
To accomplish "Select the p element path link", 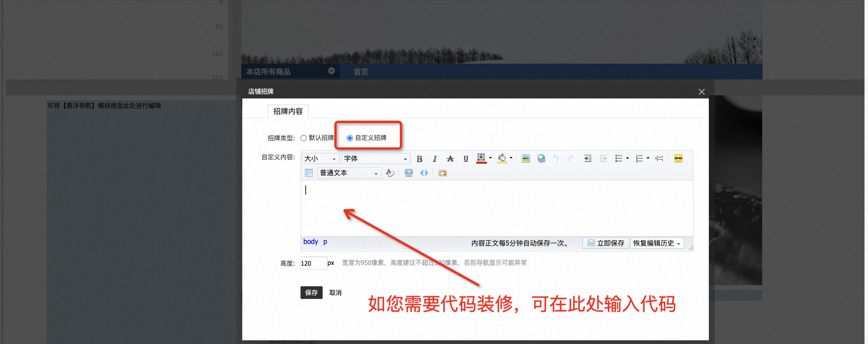I will [325, 242].
